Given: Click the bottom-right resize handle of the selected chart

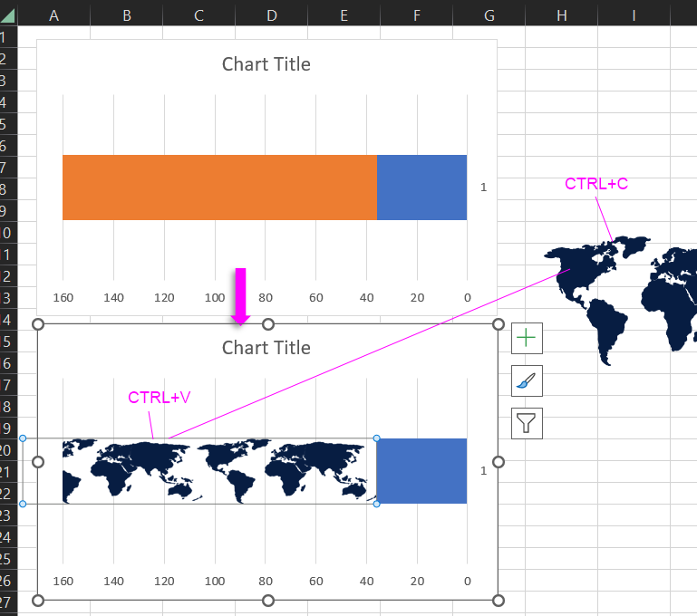Looking at the screenshot, I should coord(498,600).
